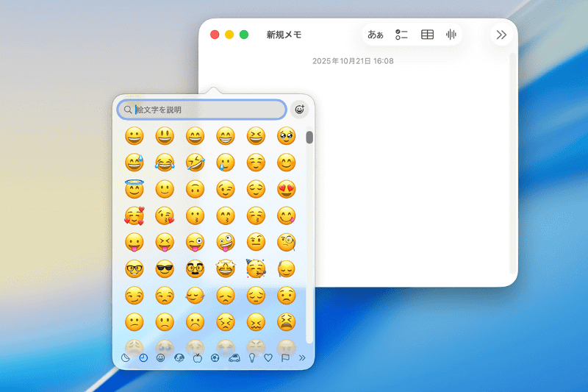Pick the confounded face emoji

(x=256, y=322)
